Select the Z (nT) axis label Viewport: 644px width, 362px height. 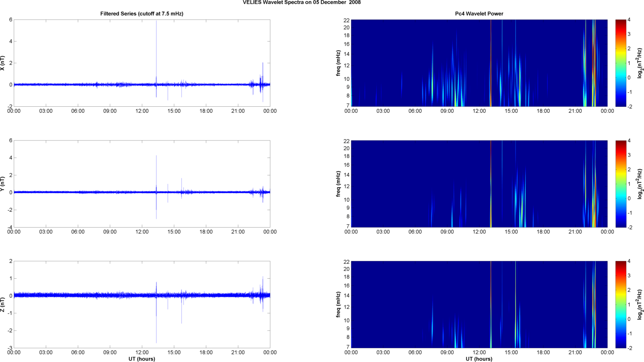[3, 305]
